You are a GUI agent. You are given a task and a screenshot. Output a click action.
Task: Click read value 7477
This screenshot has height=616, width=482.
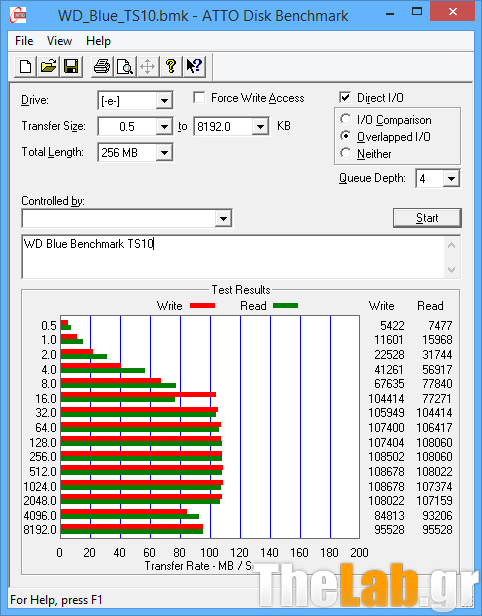coord(440,326)
